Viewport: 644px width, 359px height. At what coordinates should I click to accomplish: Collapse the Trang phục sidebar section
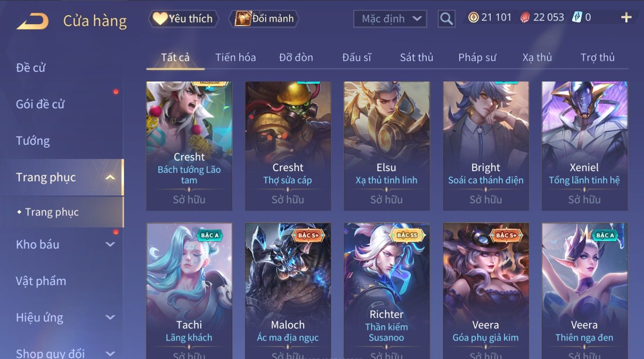coord(110,177)
